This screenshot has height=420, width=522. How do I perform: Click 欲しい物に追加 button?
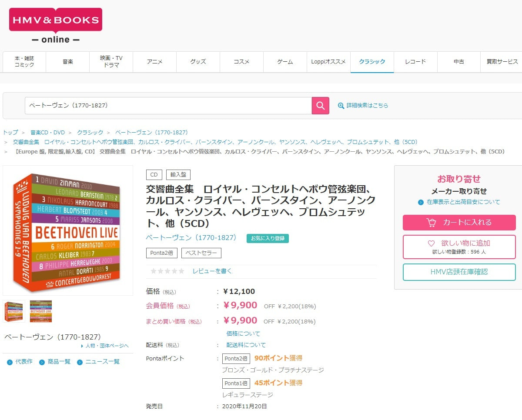tap(459, 247)
